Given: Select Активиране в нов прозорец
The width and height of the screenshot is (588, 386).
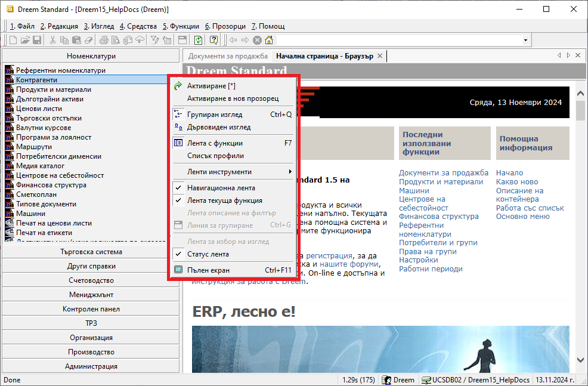Looking at the screenshot, I should 233,98.
